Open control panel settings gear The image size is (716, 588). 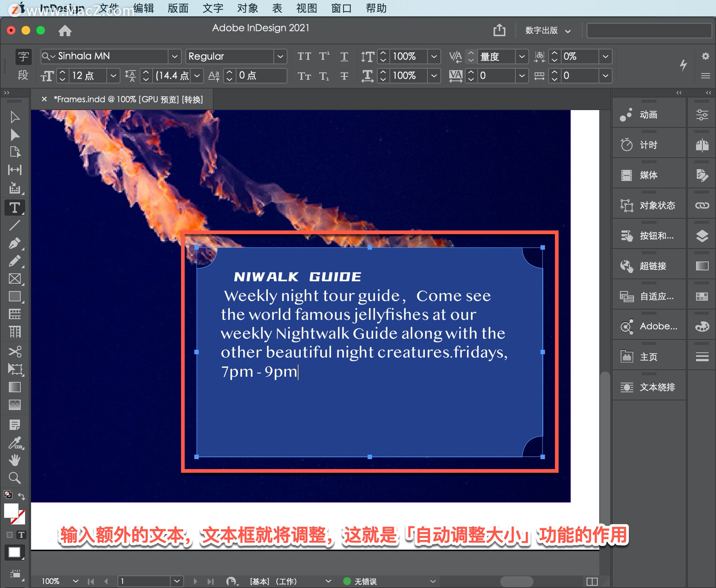pos(705,56)
